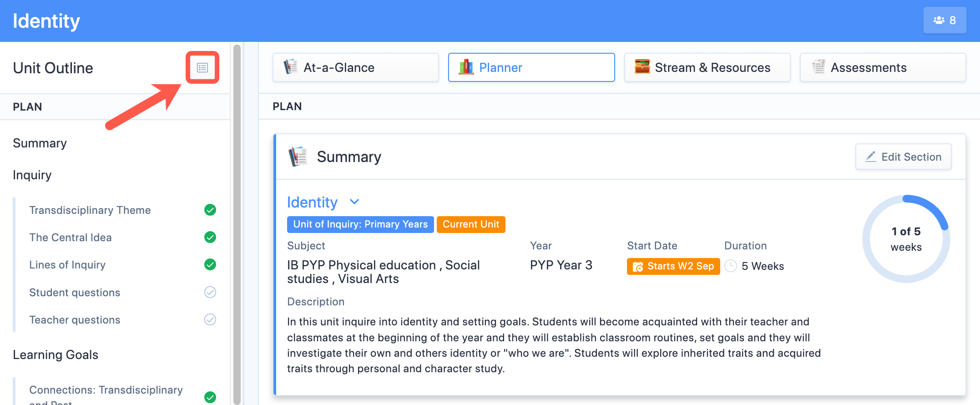
Task: Select Transdisciplinary Theme in the outline
Action: pos(90,210)
